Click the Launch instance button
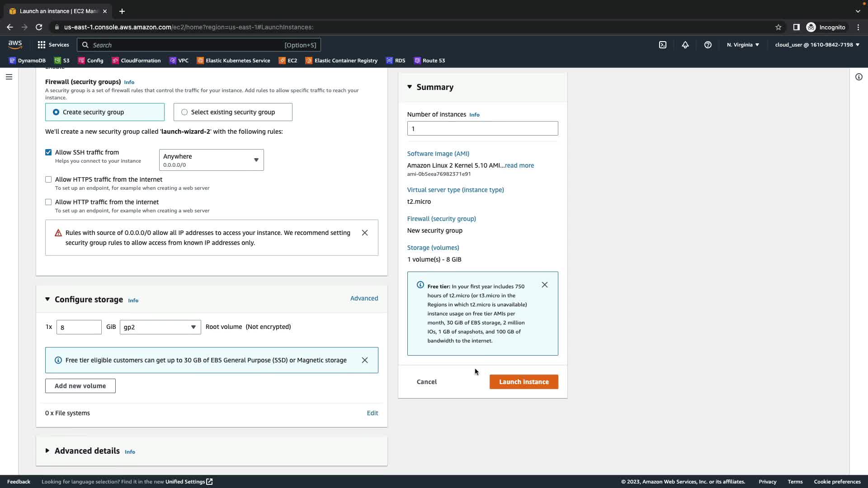This screenshot has width=868, height=488. pyautogui.click(x=524, y=382)
